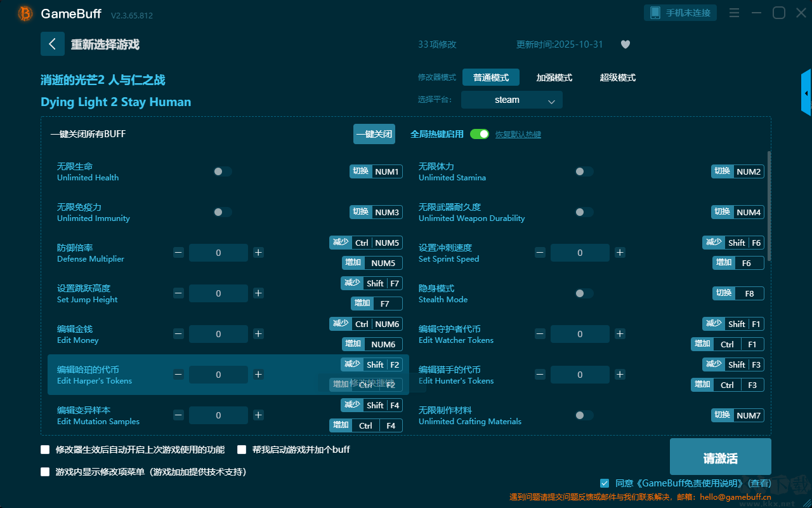This screenshot has width=812, height=508.
Task: Check show in-game modifier menu option
Action: tap(45, 472)
